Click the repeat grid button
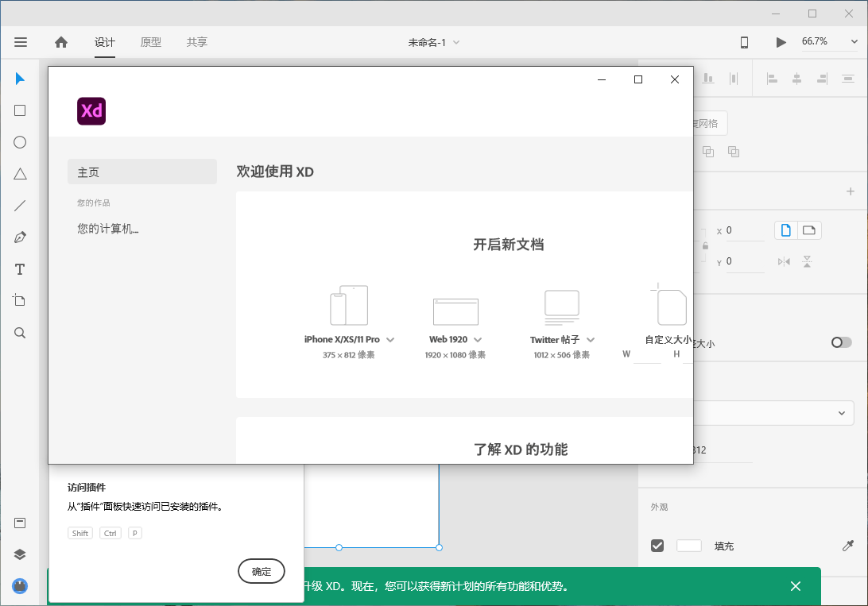868x606 pixels. click(711, 123)
